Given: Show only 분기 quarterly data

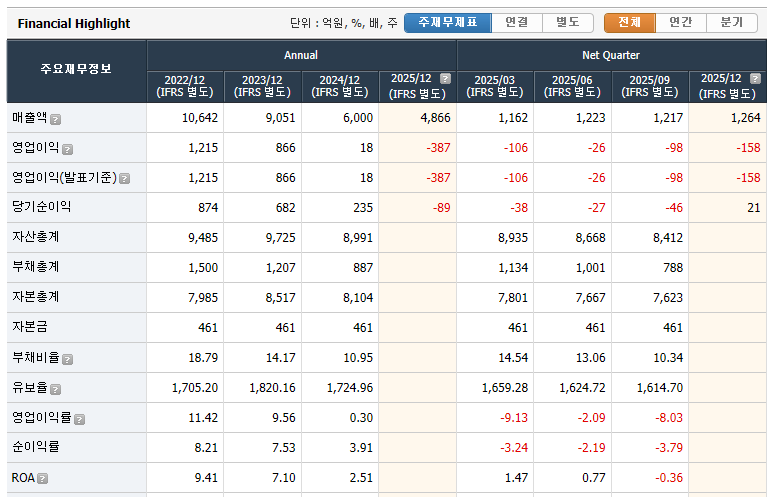Looking at the screenshot, I should (x=731, y=23).
